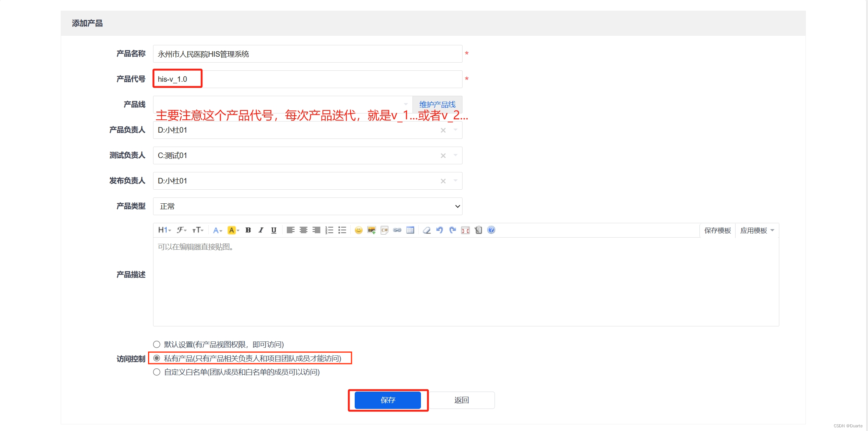
Task: Clear formatting with the eraser
Action: [427, 230]
